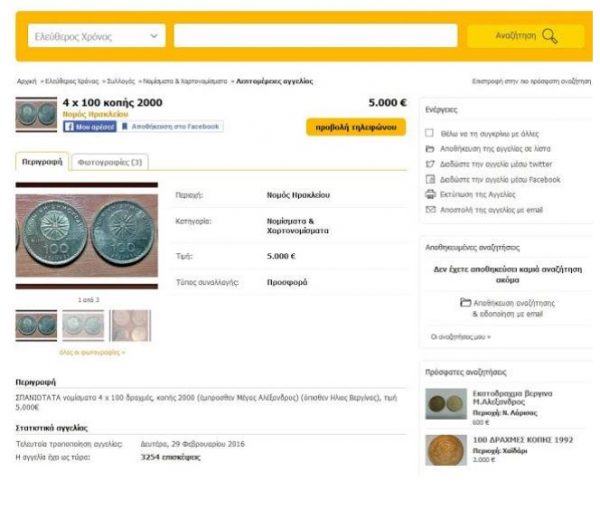
Task: Click the Facebook like icon button
Action: click(90, 127)
